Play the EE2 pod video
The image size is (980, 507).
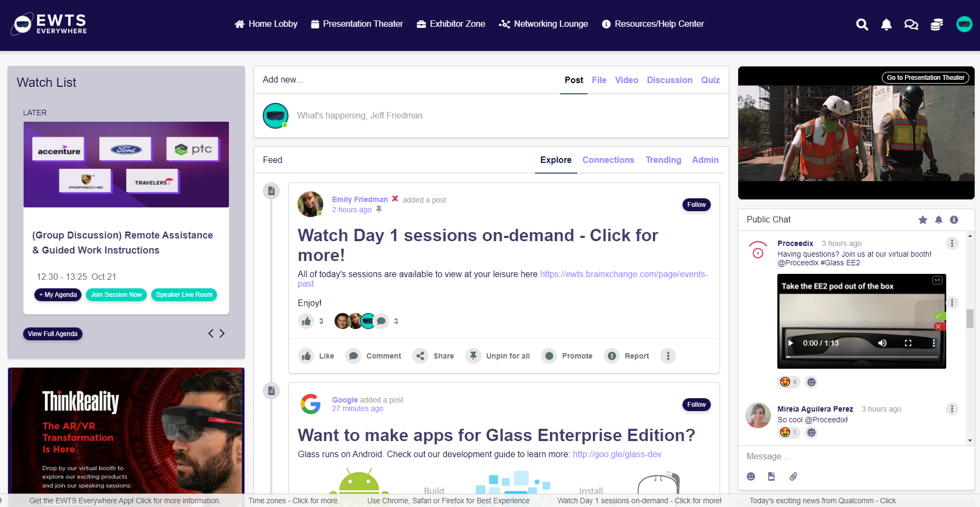click(790, 343)
